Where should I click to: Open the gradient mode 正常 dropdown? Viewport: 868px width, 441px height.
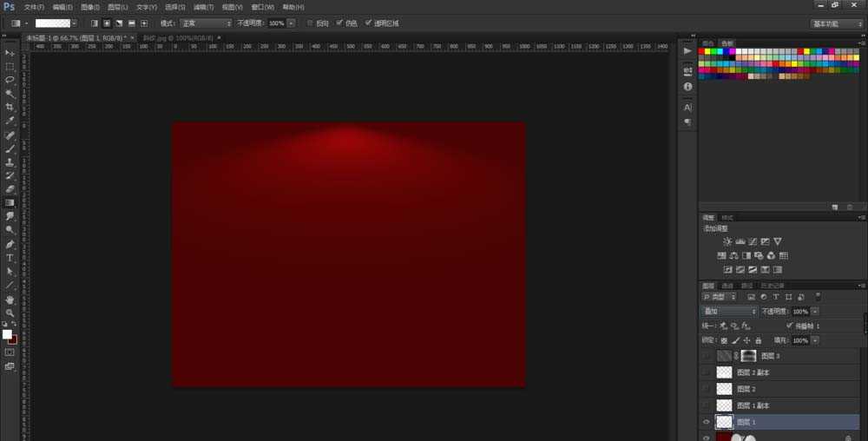click(206, 23)
